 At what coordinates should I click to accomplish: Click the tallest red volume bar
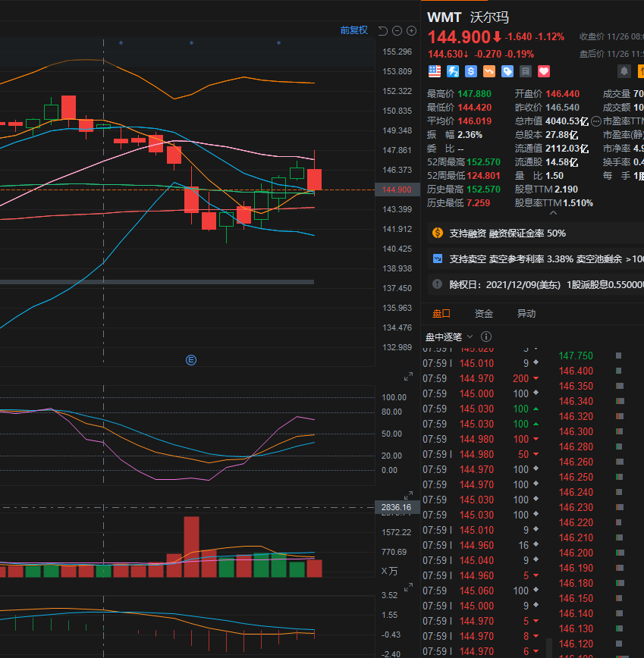coord(191,547)
